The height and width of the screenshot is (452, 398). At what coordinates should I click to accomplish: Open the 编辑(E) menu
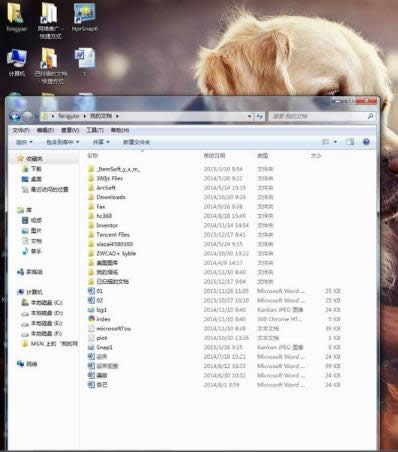coord(45,130)
